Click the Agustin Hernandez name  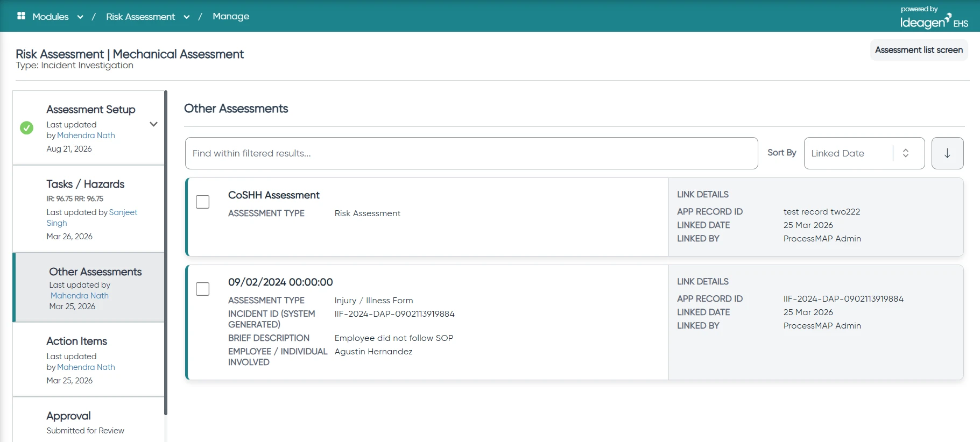click(373, 352)
